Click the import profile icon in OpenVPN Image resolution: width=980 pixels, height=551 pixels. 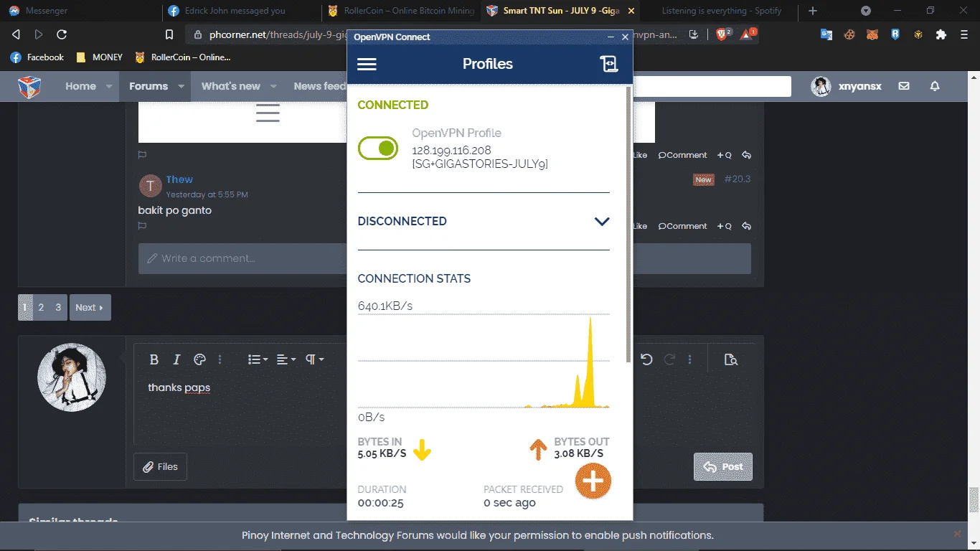click(608, 65)
